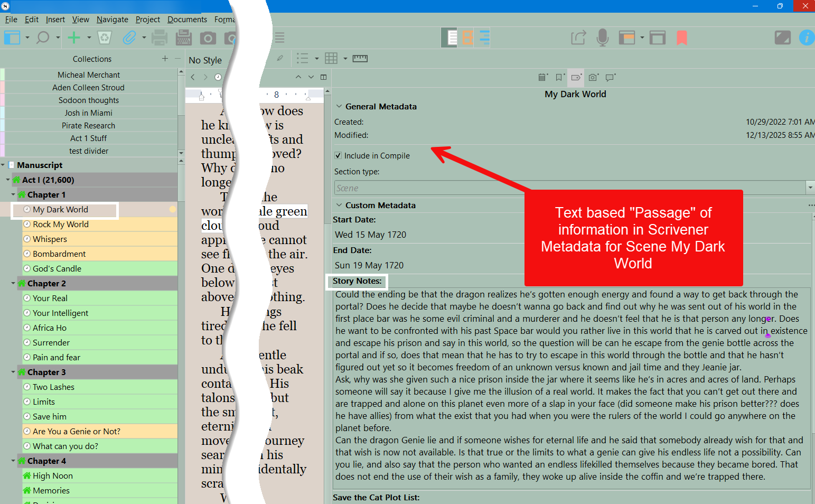Click the Start Date field value
Image resolution: width=815 pixels, height=504 pixels.
pyautogui.click(x=371, y=235)
